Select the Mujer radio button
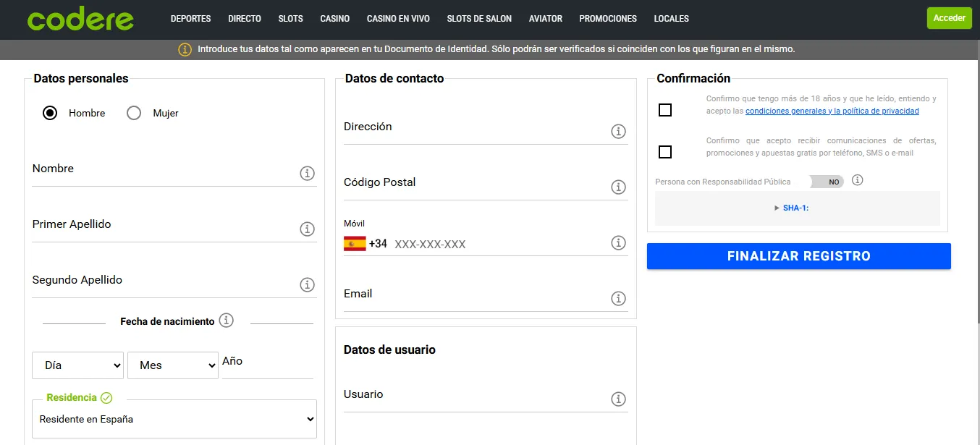Screen dimensions: 980x445 click(x=133, y=113)
